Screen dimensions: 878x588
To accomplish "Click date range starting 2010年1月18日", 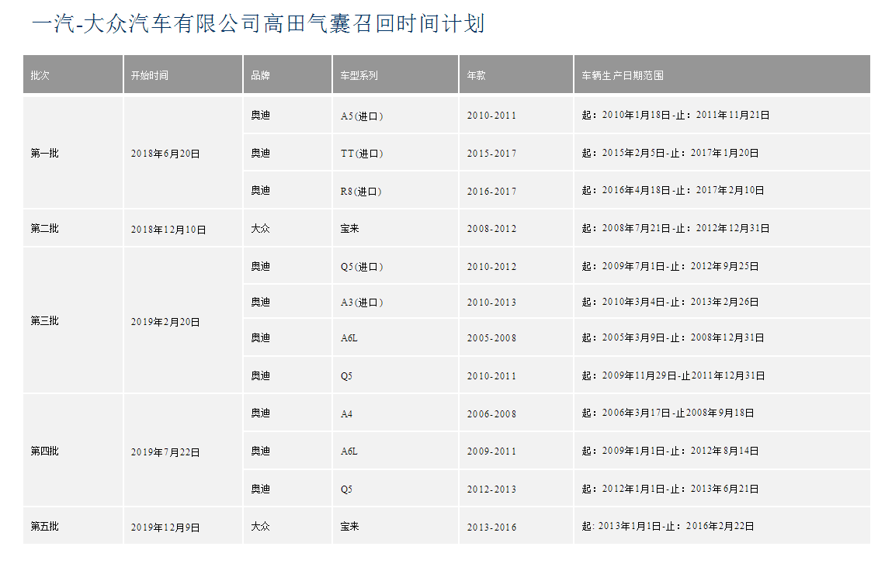I will click(675, 116).
